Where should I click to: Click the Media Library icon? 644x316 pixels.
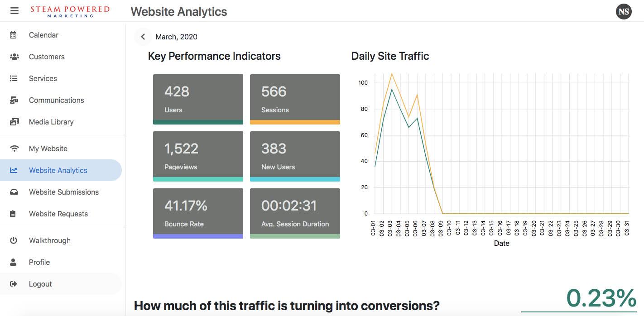point(14,122)
